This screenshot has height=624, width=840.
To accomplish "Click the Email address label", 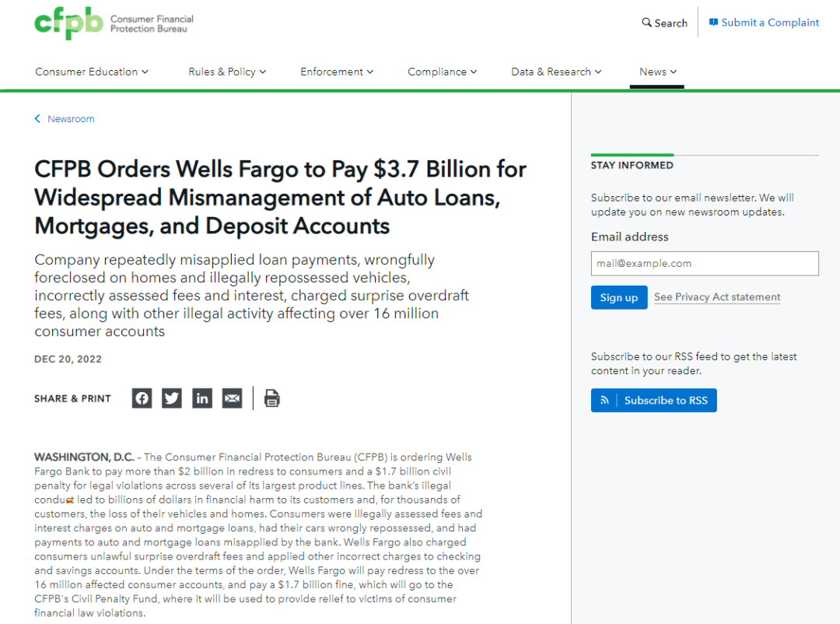I will point(629,237).
